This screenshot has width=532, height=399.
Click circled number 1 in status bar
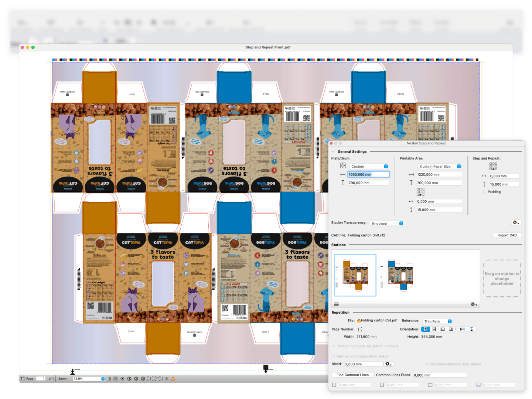[x=129, y=379]
